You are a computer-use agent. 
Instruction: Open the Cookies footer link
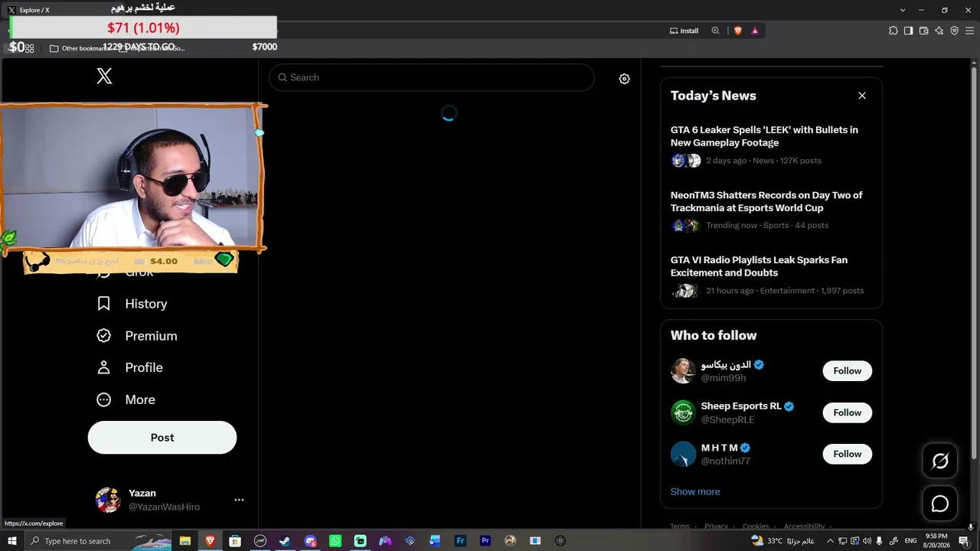pyautogui.click(x=756, y=527)
